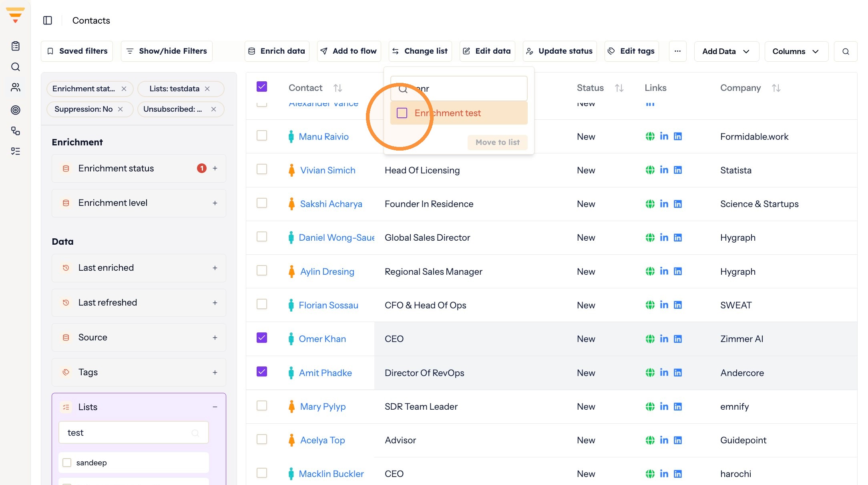The height and width of the screenshot is (485, 868).
Task: Click the top-right search magnifier button
Action: 846,51
